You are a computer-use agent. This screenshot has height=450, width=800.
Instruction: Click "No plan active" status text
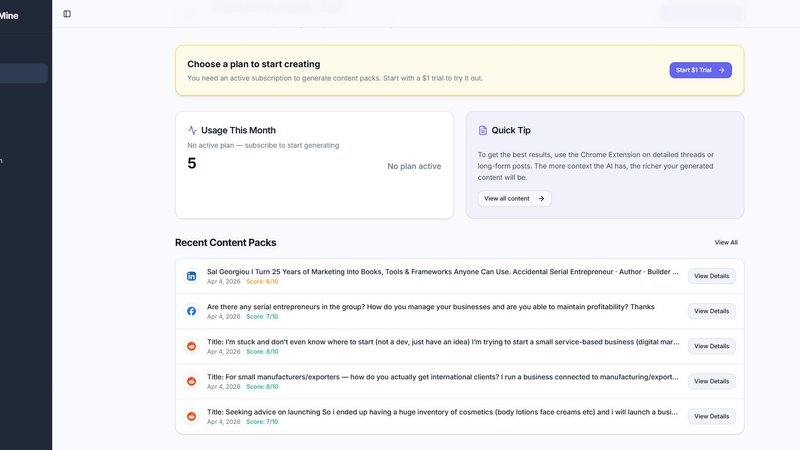[414, 166]
